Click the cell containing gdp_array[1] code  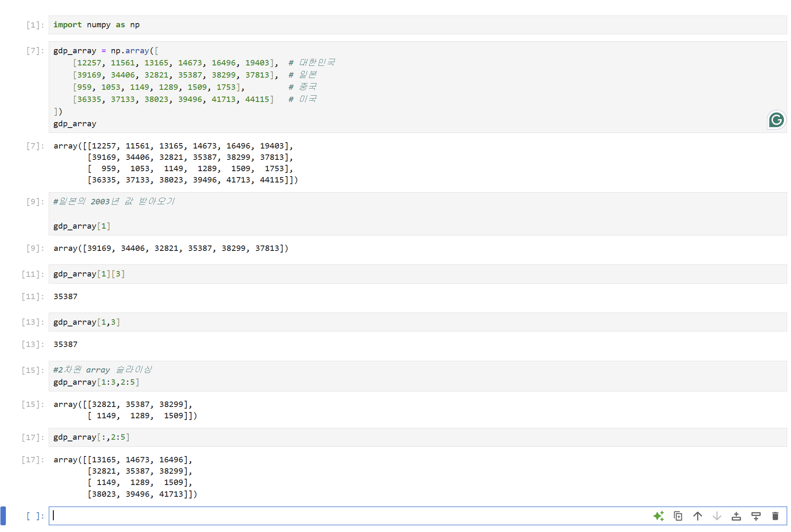[x=418, y=214]
